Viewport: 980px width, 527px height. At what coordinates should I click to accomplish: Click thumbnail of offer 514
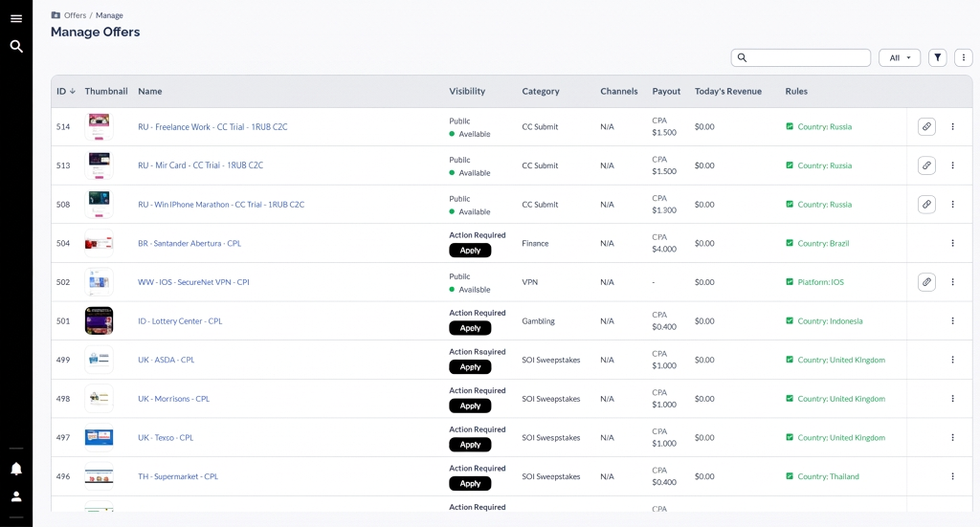[99, 127]
